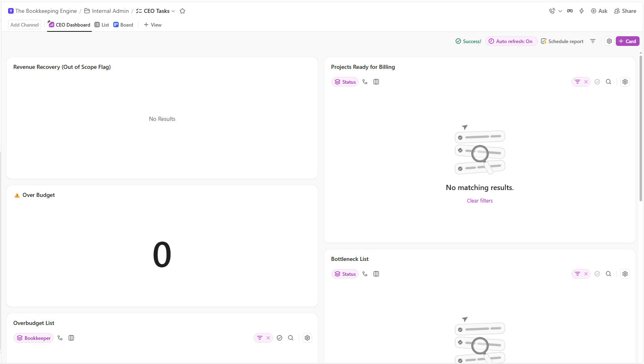The height and width of the screenshot is (364, 644).
Task: Open the call options phone icon
Action: pyautogui.click(x=552, y=11)
